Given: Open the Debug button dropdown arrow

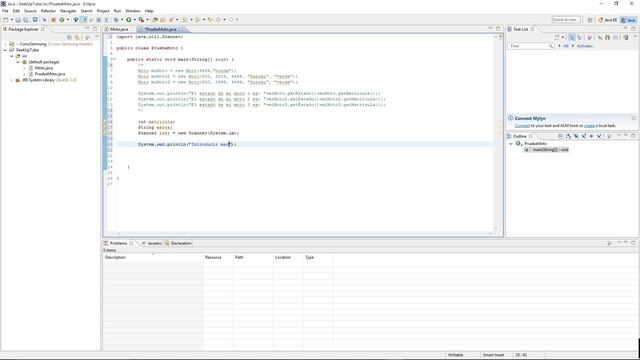Looking at the screenshot, I should pos(122,20).
